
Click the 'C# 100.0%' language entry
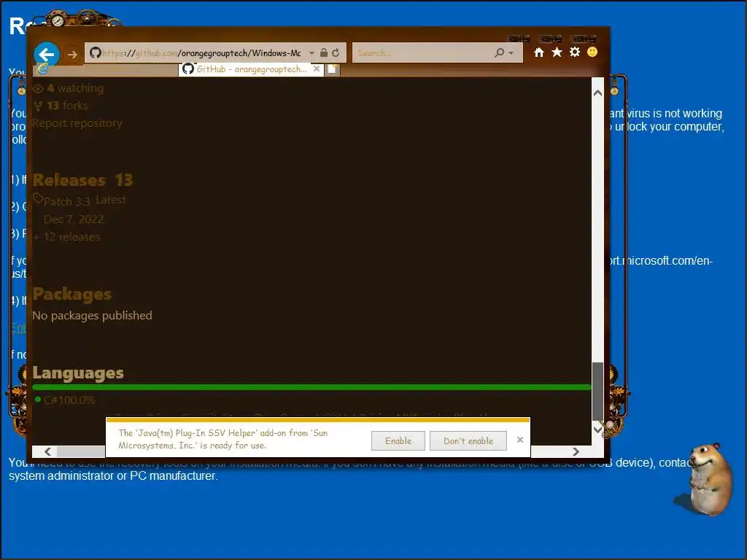point(69,400)
